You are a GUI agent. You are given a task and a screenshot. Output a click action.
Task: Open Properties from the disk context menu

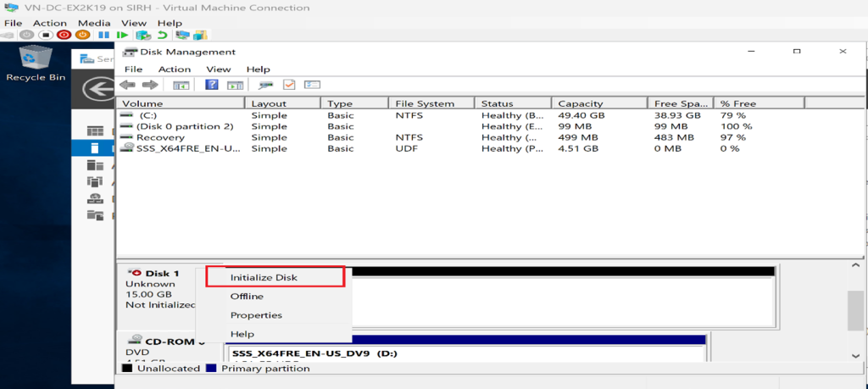point(256,315)
